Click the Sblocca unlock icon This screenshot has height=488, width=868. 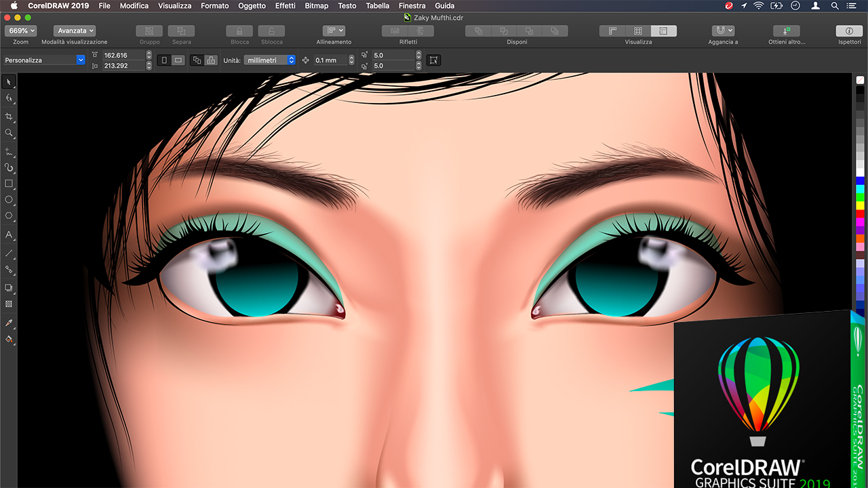pyautogui.click(x=271, y=31)
